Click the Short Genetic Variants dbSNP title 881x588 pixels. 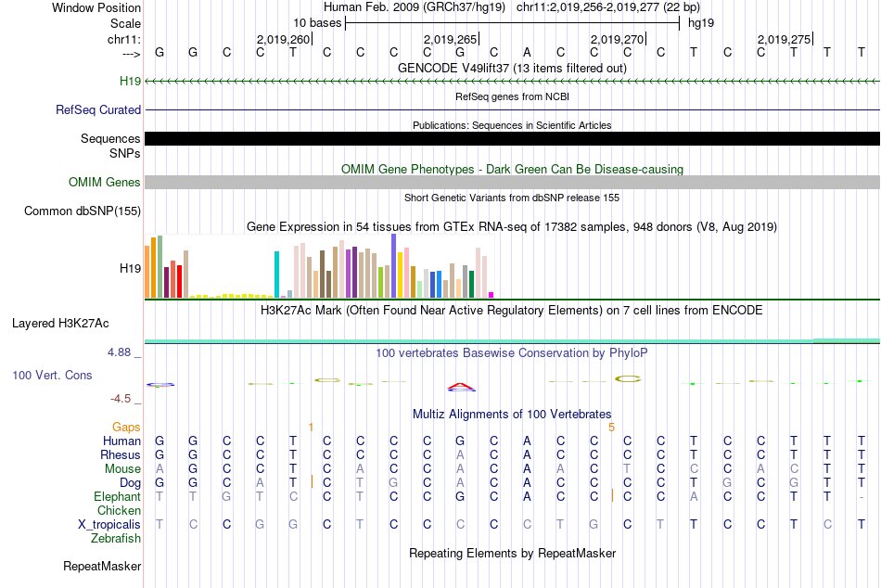click(512, 198)
